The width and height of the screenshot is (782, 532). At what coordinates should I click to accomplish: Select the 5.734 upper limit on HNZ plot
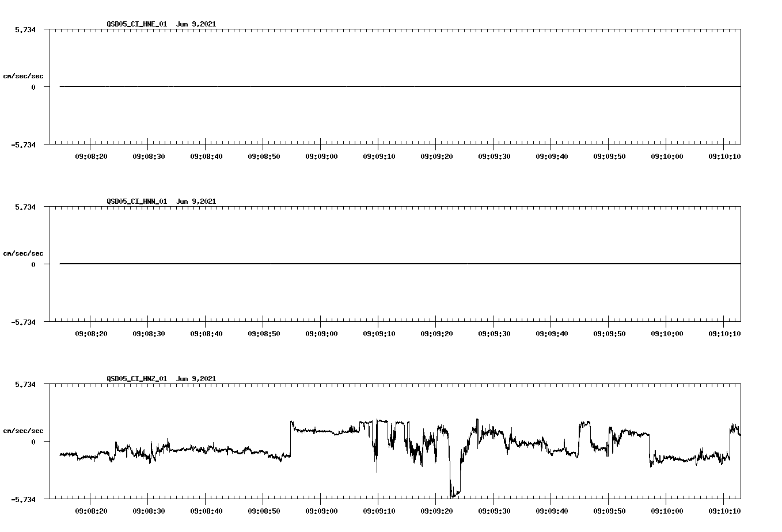coord(25,384)
